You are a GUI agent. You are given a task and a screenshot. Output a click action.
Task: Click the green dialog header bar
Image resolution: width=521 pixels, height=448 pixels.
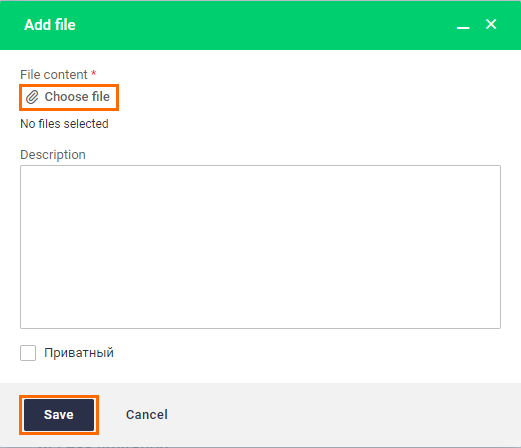pos(260,25)
